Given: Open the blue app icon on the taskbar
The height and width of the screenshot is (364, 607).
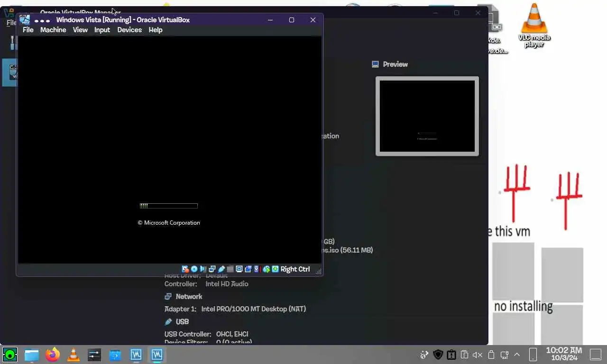Looking at the screenshot, I should click(115, 355).
